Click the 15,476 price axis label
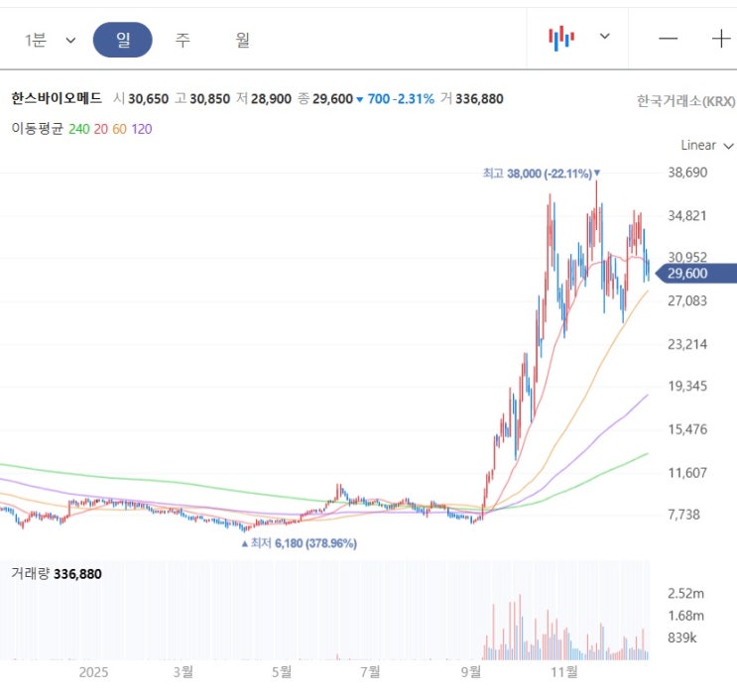The image size is (737, 700). [x=687, y=429]
